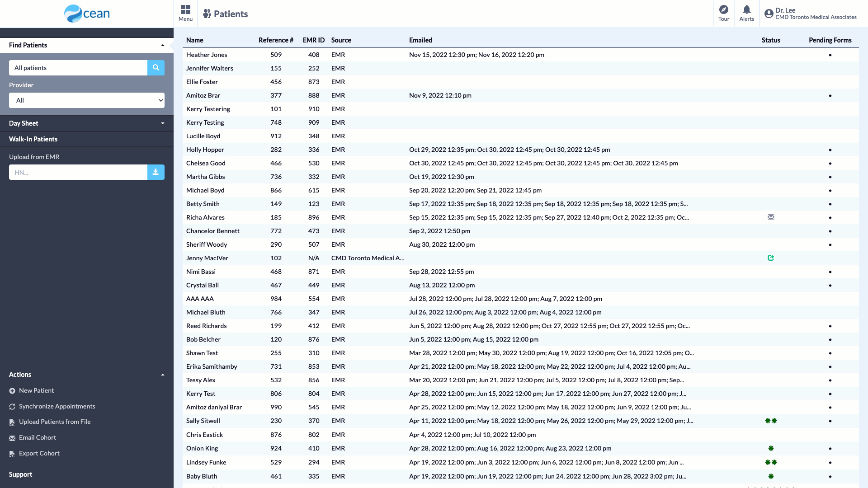Click the Upload Patients from File icon
The width and height of the screenshot is (868, 488).
(x=12, y=422)
